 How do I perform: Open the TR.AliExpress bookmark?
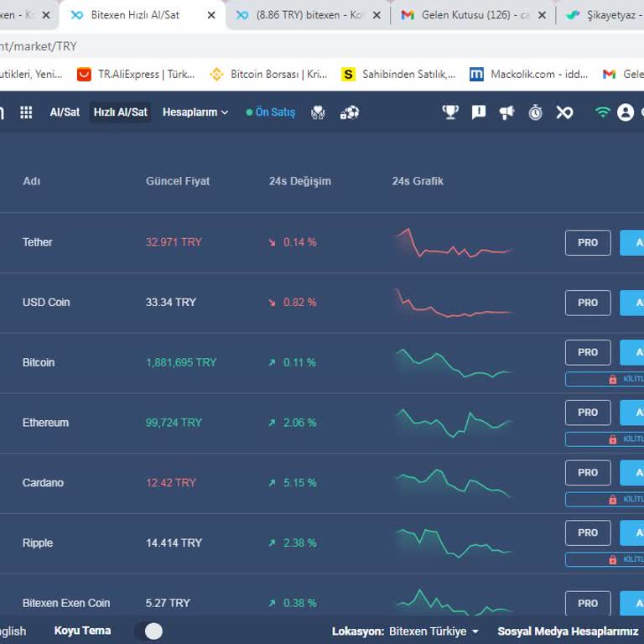136,75
